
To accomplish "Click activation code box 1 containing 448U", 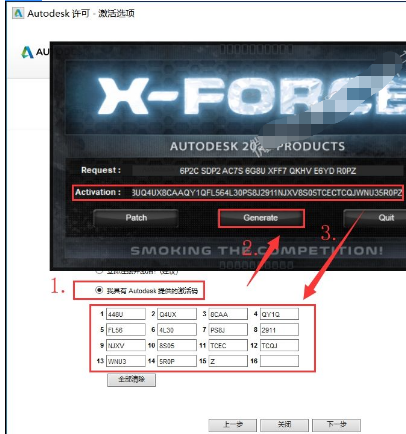I will 126,314.
